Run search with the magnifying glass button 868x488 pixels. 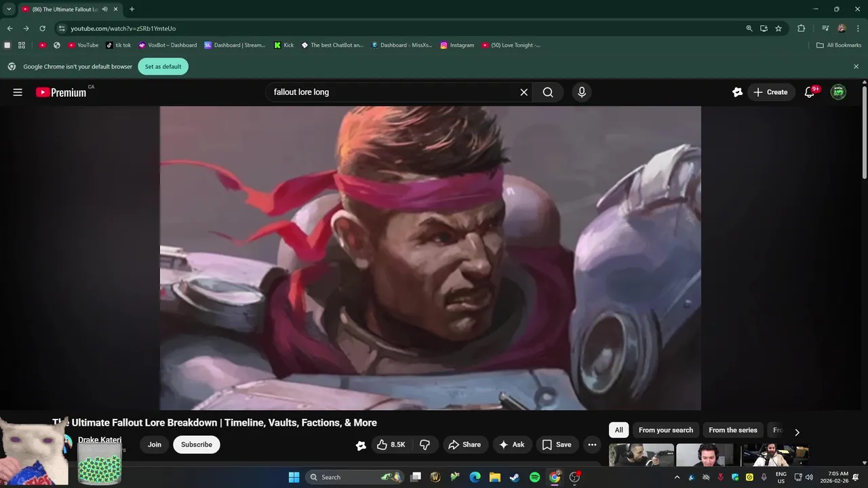[548, 92]
